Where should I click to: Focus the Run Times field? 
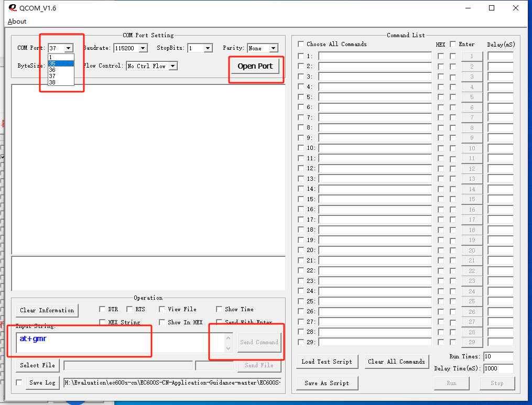(498, 356)
